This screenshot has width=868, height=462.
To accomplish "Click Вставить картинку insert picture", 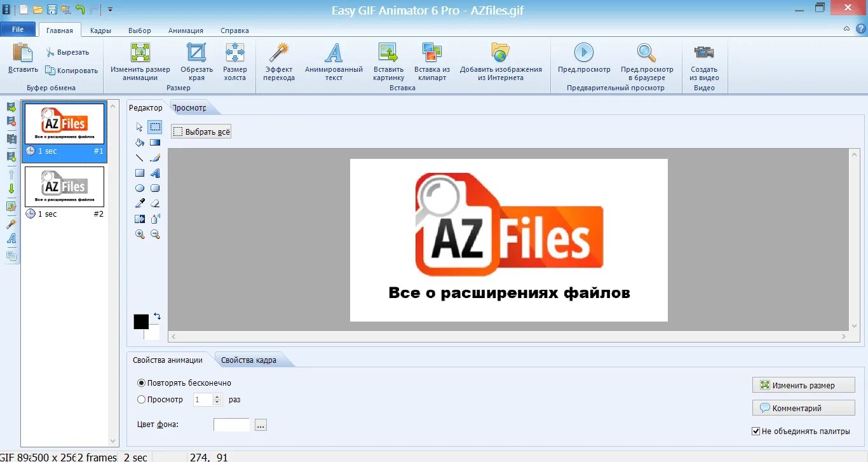I will pos(388,62).
